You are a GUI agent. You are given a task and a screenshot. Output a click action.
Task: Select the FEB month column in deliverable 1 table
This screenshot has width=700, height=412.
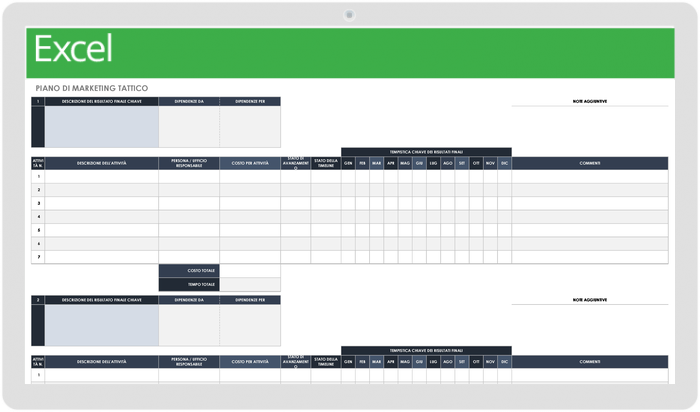(362, 163)
